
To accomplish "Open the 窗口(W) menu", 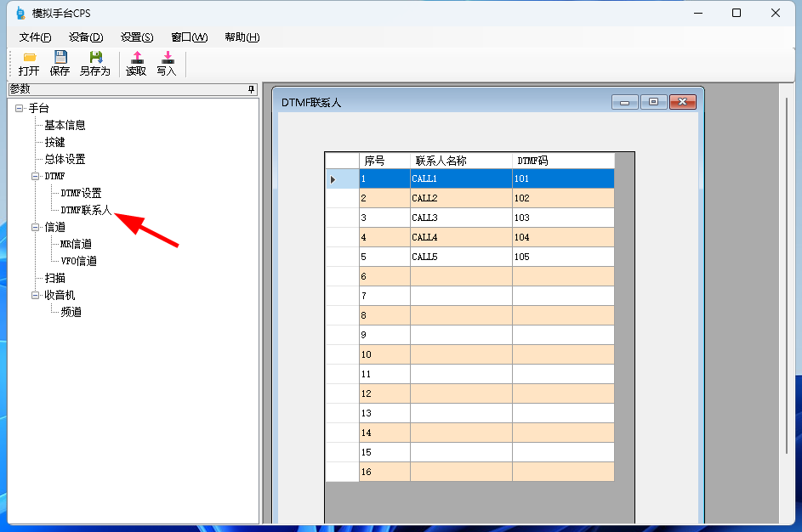I will (189, 37).
